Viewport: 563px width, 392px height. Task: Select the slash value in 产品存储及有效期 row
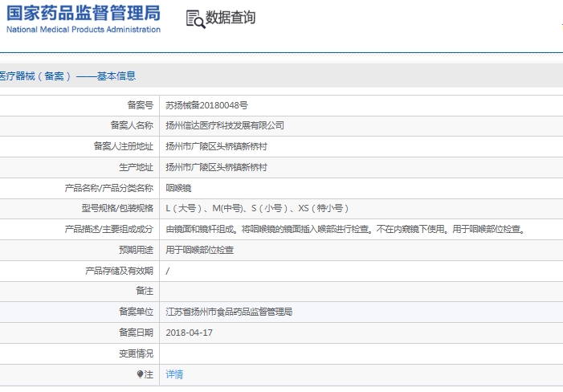[x=167, y=271]
